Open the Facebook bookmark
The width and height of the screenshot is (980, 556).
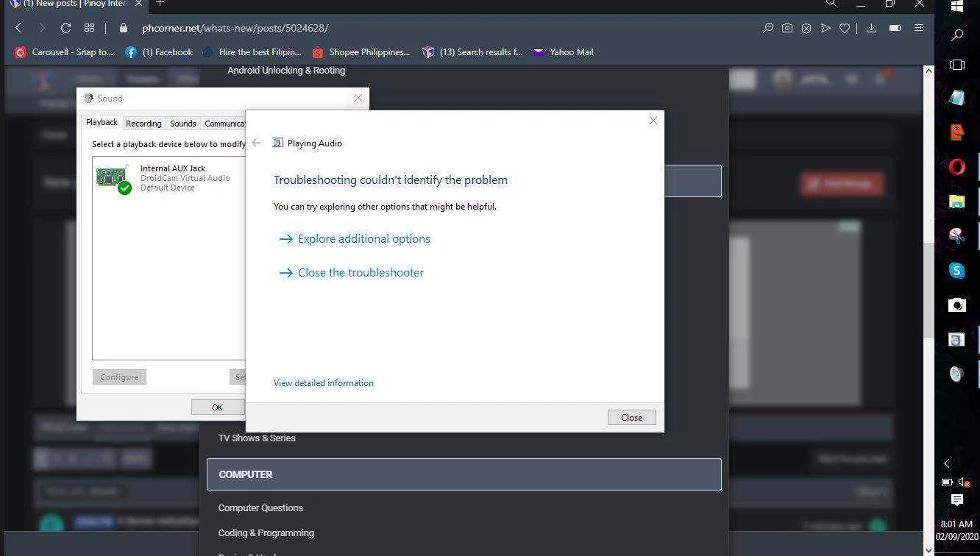pos(159,52)
